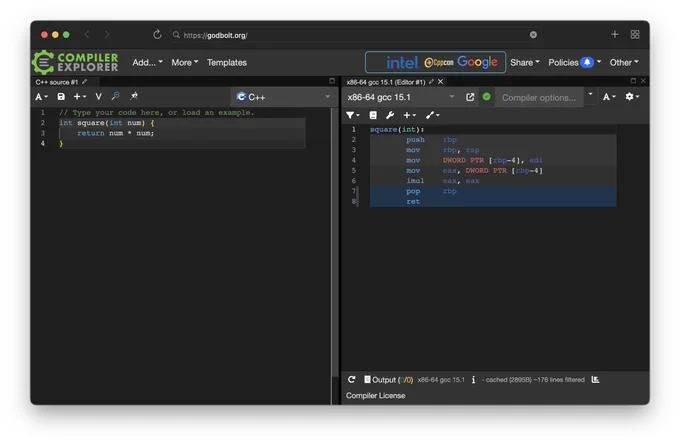680x445 pixels.
Task: Open the Output (0/0) window button
Action: tap(388, 380)
